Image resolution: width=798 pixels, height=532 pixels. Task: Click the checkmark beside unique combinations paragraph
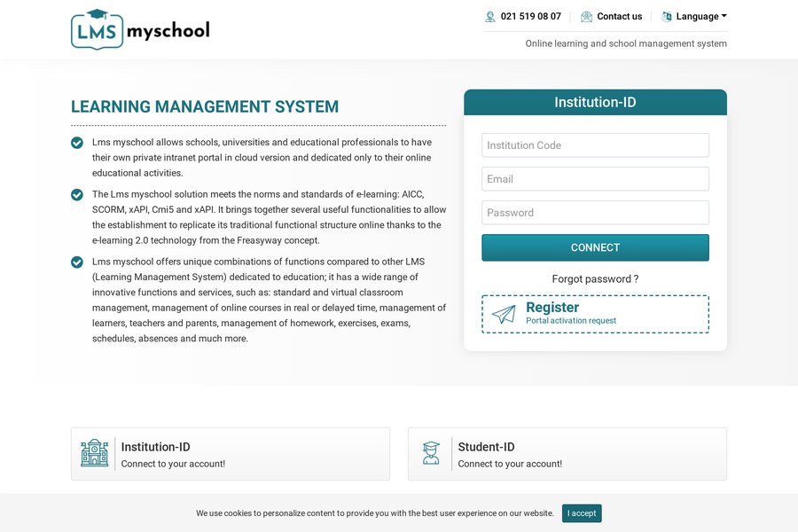pos(77,262)
